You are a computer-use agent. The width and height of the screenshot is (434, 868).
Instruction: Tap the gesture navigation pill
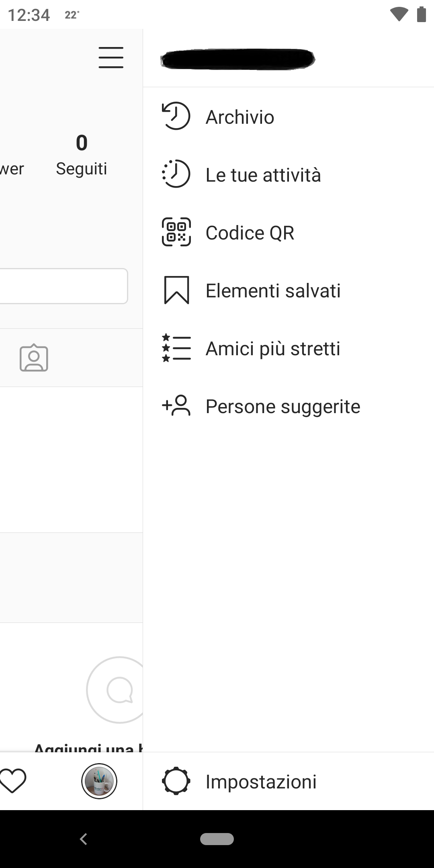[217, 839]
